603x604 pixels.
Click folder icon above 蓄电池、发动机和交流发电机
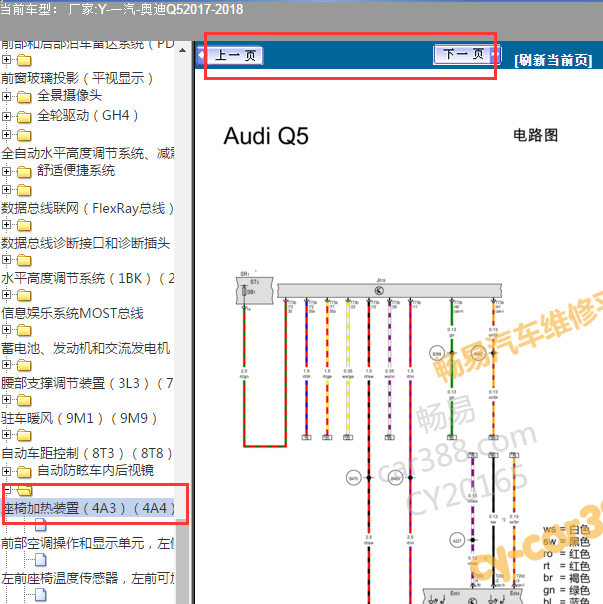[24, 331]
